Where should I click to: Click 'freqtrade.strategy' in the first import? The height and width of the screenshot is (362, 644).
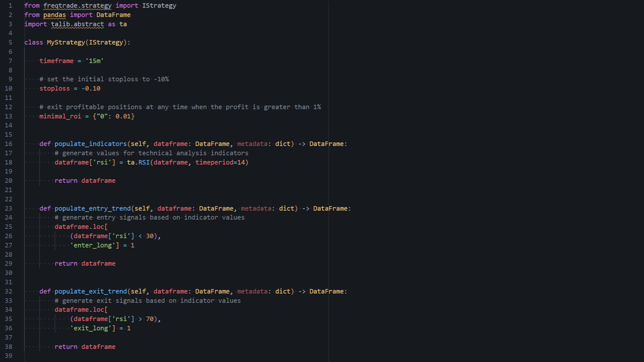click(77, 5)
